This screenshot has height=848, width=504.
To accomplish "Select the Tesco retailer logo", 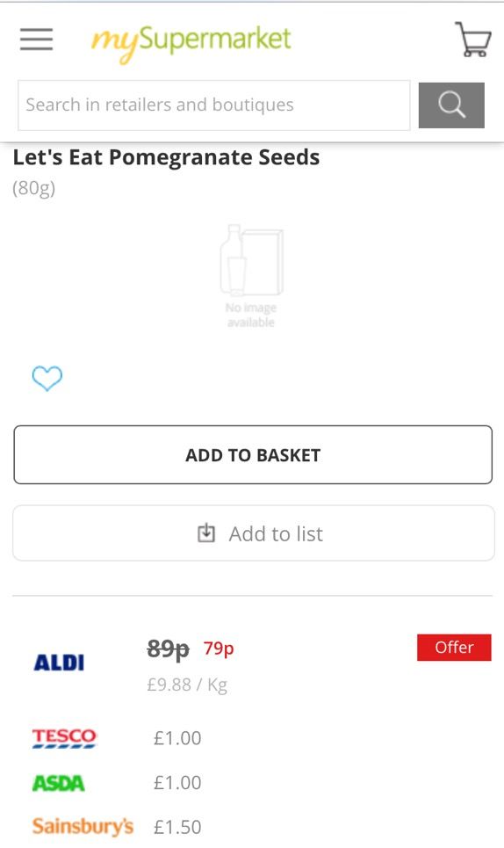I will (64, 738).
